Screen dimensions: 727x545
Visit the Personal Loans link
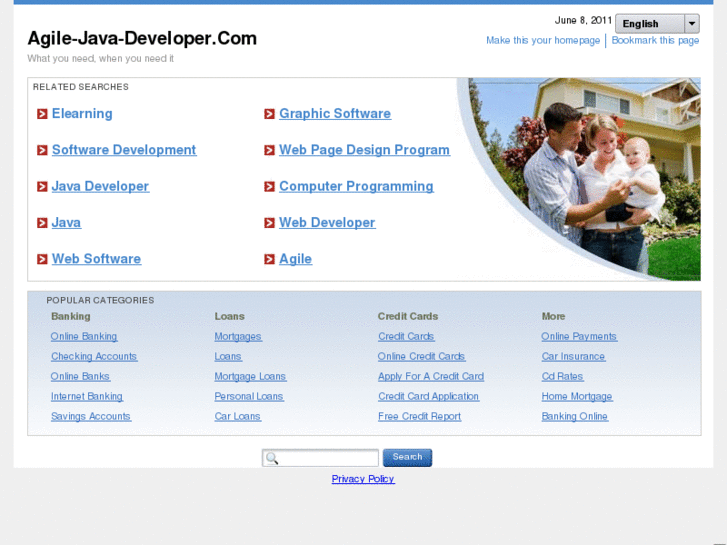[x=249, y=397]
